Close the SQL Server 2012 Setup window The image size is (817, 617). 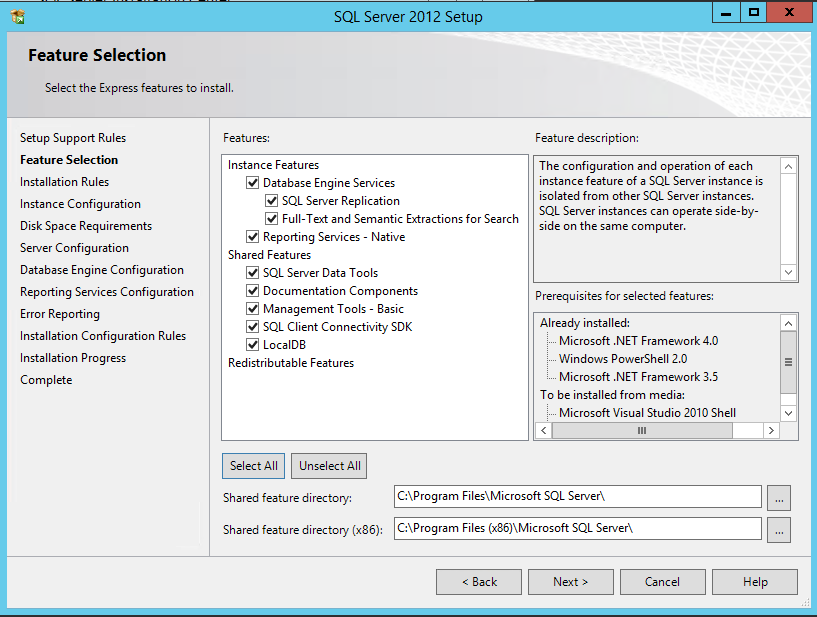[789, 13]
